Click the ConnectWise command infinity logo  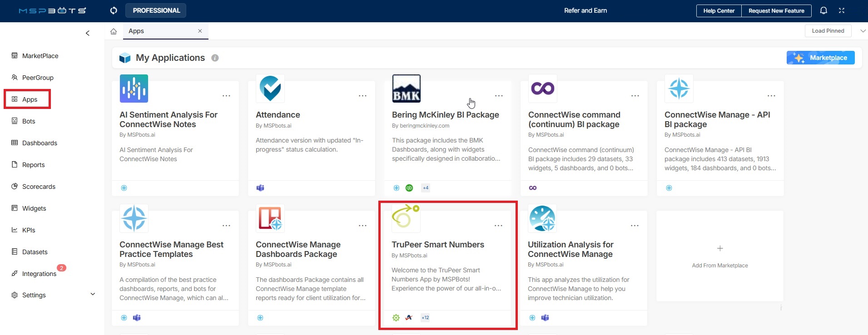click(542, 89)
